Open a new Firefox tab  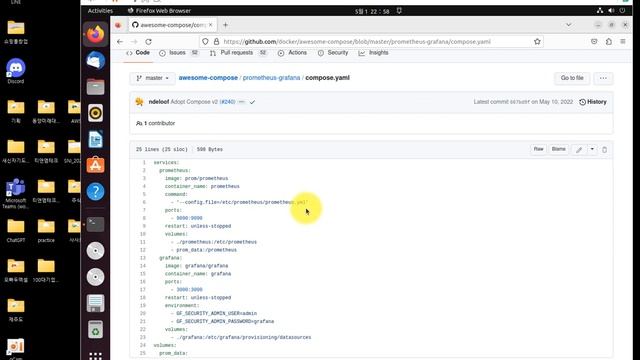[225, 25]
